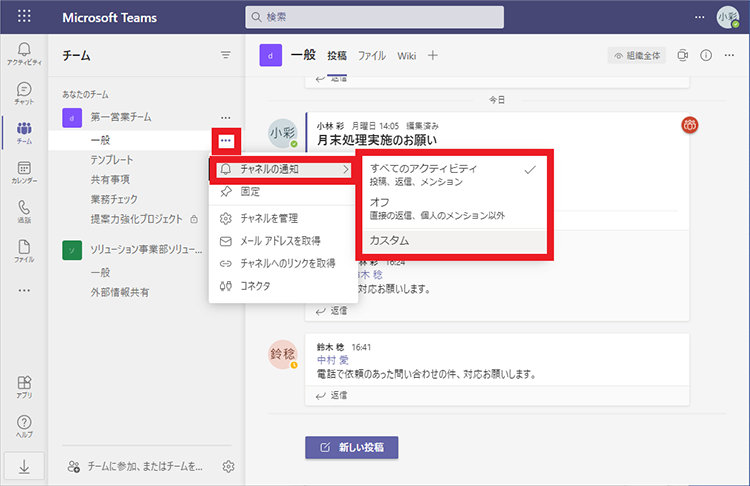Click 中村 愛 mention link

[333, 360]
